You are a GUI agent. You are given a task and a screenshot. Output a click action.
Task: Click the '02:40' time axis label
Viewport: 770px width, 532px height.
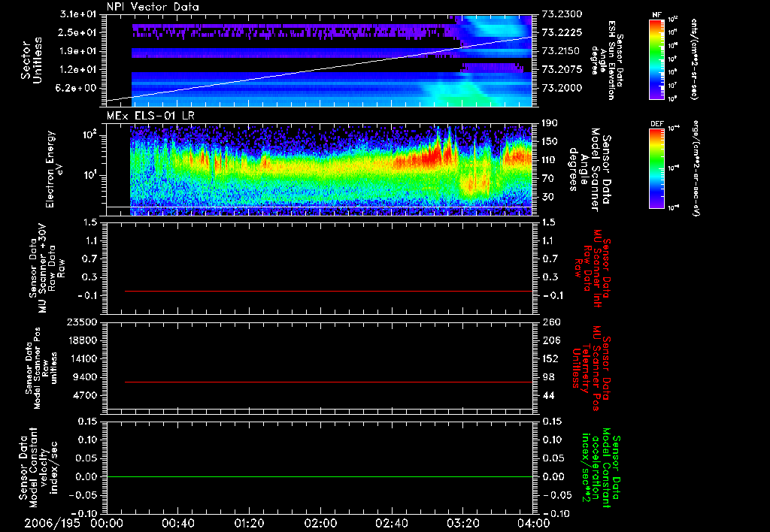point(392,523)
